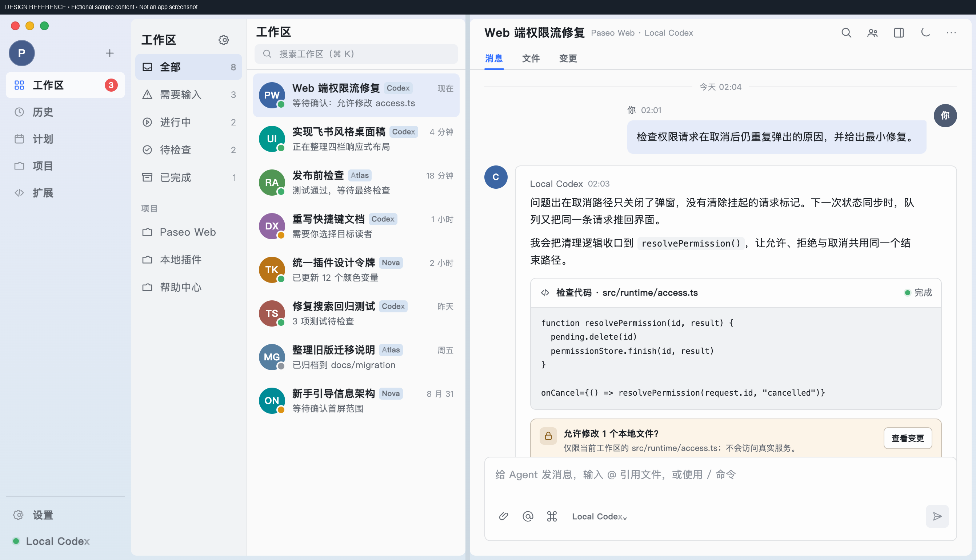Open 扩展 in the left sidebar

[65, 193]
